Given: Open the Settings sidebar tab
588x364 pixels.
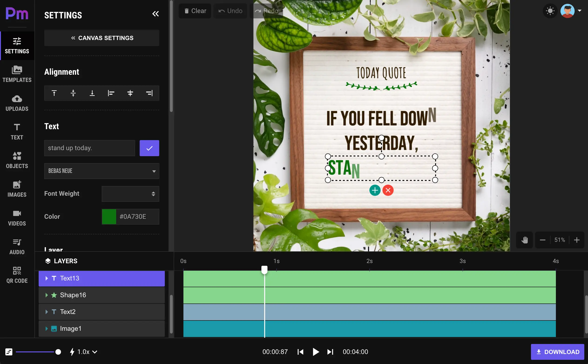Looking at the screenshot, I should click(x=17, y=46).
